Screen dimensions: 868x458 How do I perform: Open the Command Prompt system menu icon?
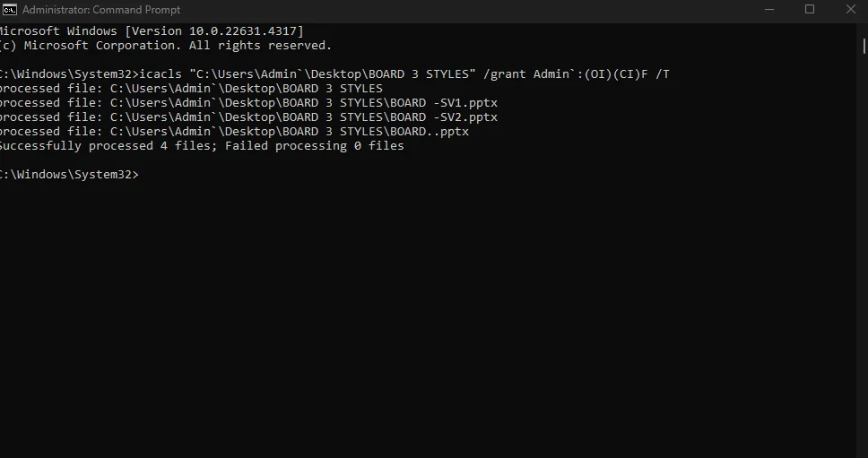[9, 9]
